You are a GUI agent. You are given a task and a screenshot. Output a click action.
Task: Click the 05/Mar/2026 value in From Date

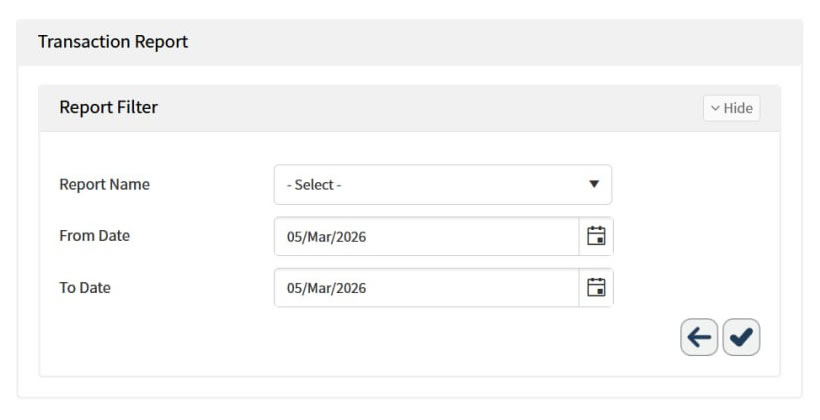pos(326,237)
